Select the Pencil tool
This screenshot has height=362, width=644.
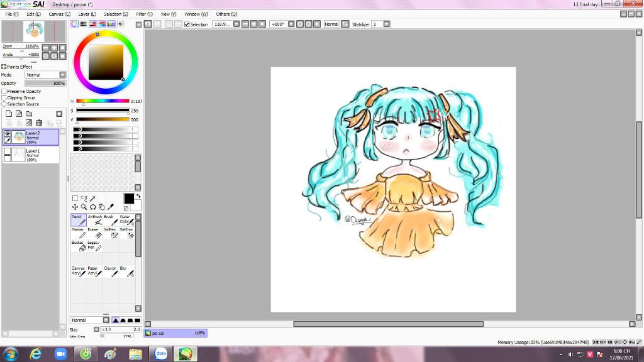pos(78,220)
